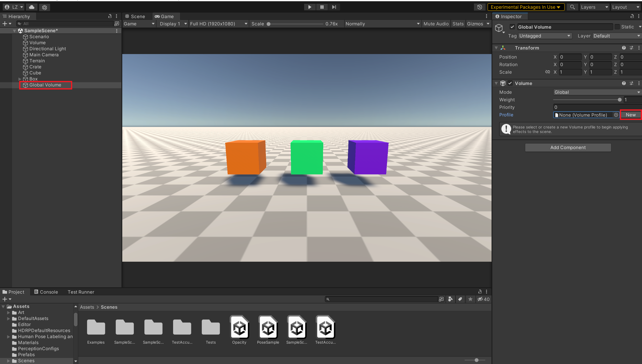Click Volume component help icon
The height and width of the screenshot is (364, 642).
point(624,83)
